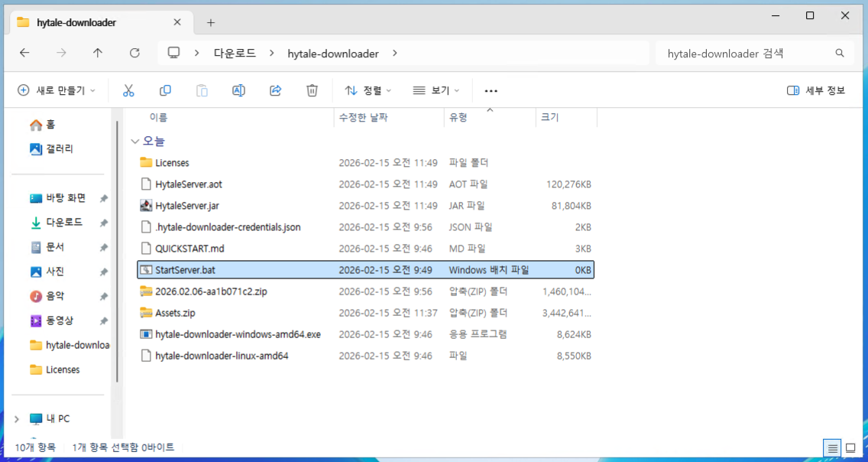Click the Cut scissors icon
The image size is (868, 462).
[x=128, y=90]
